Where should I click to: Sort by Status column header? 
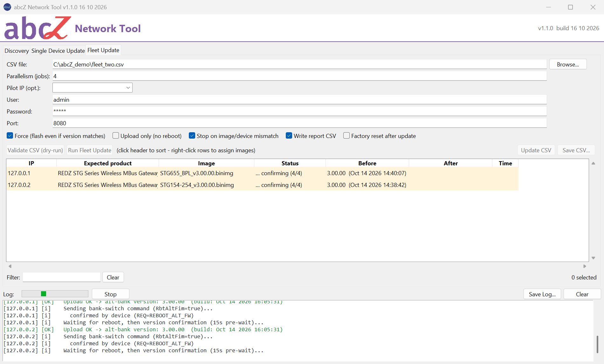[x=290, y=163]
